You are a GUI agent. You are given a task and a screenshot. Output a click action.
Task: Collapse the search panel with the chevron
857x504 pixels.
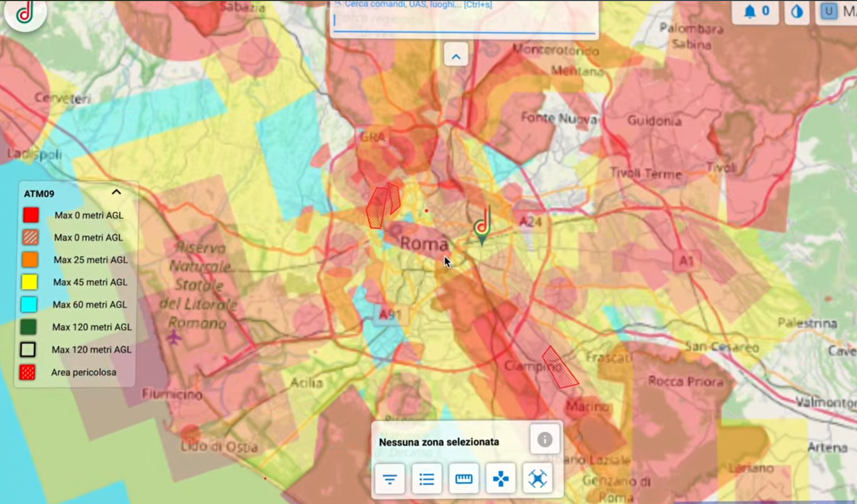(x=456, y=56)
